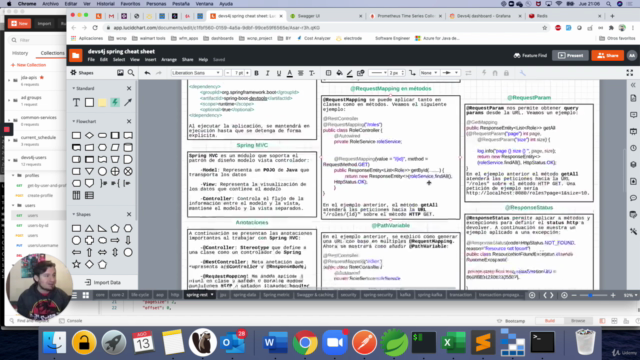This screenshot has height=360, width=640.
Task: Select the diamond decision shape in Flowchart
Action: point(89,135)
